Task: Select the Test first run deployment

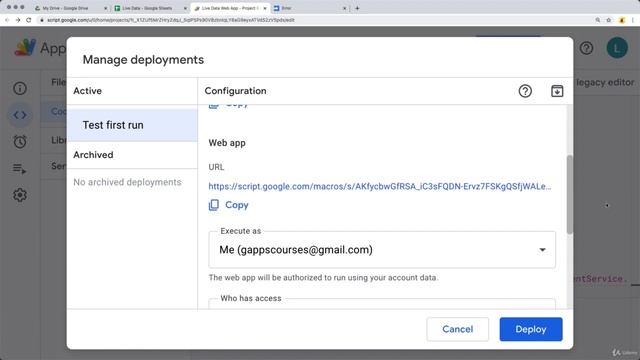Action: [132, 125]
